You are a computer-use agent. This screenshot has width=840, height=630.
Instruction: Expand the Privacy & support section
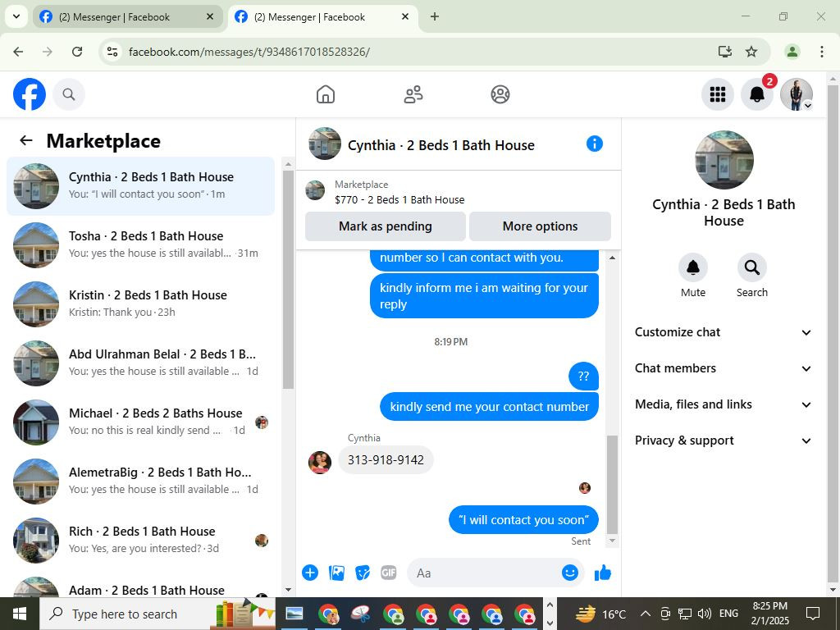724,441
